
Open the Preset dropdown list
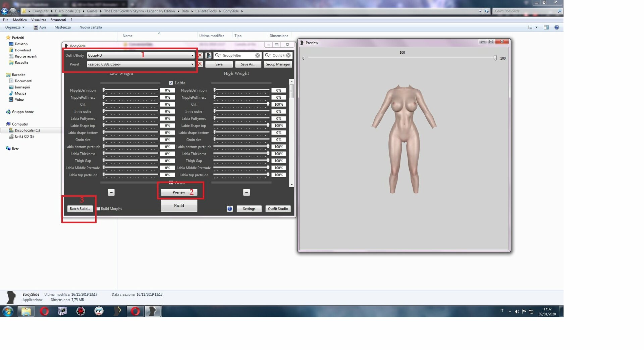[x=192, y=64]
